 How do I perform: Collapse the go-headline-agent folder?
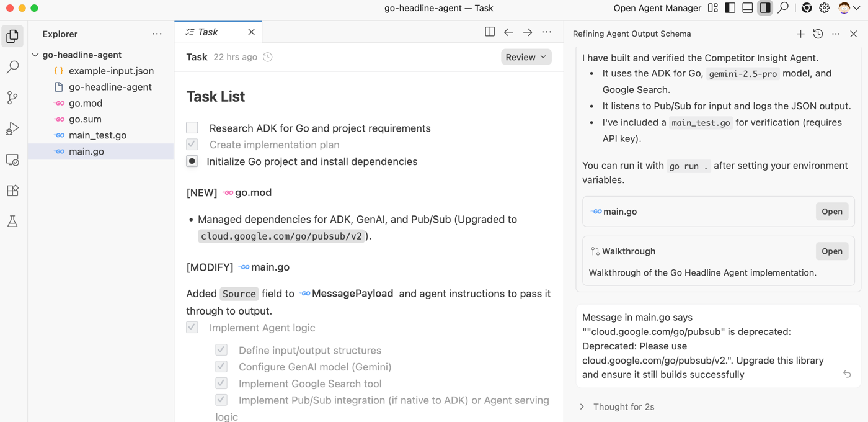coord(35,55)
